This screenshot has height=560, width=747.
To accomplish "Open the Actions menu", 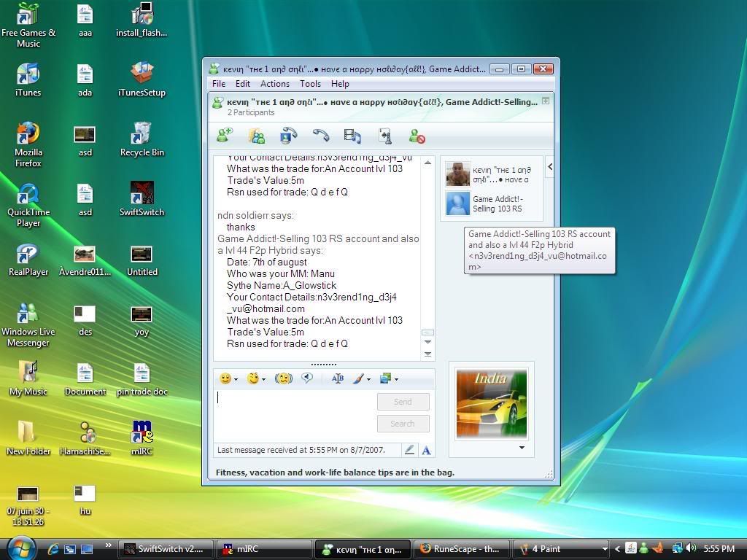I will pyautogui.click(x=275, y=84).
